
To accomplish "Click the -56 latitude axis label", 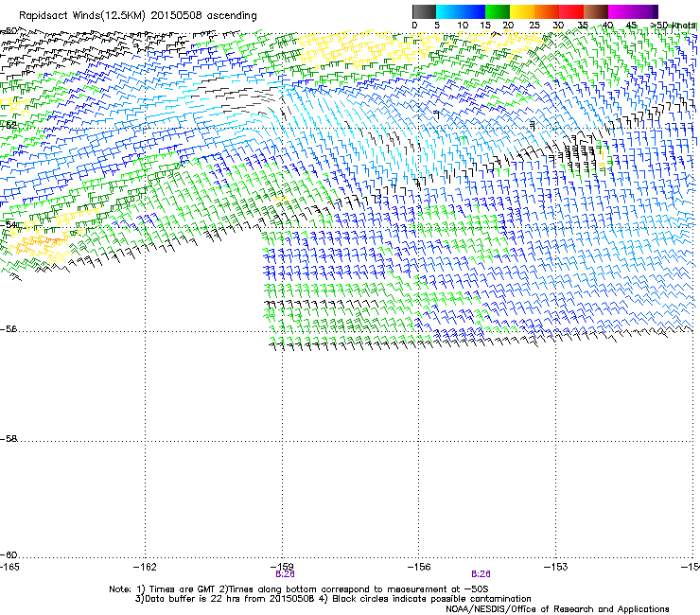I will [x=9, y=329].
